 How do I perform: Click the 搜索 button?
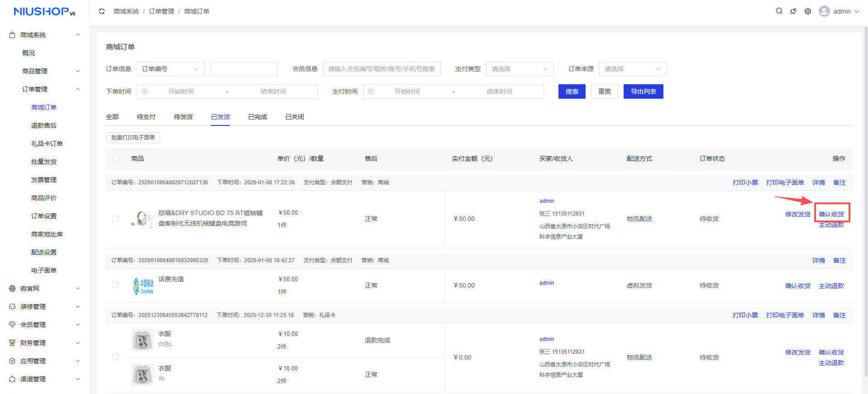click(572, 91)
